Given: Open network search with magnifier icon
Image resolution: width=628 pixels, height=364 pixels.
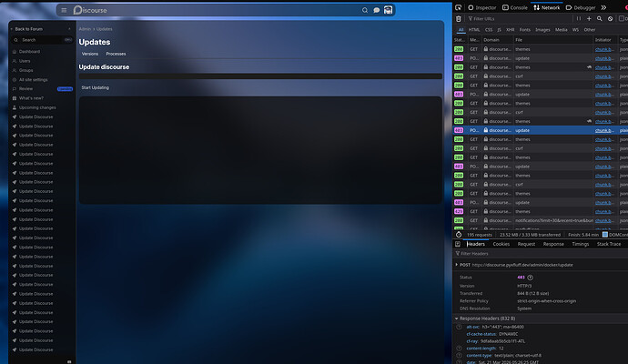Looking at the screenshot, I should tap(600, 18).
